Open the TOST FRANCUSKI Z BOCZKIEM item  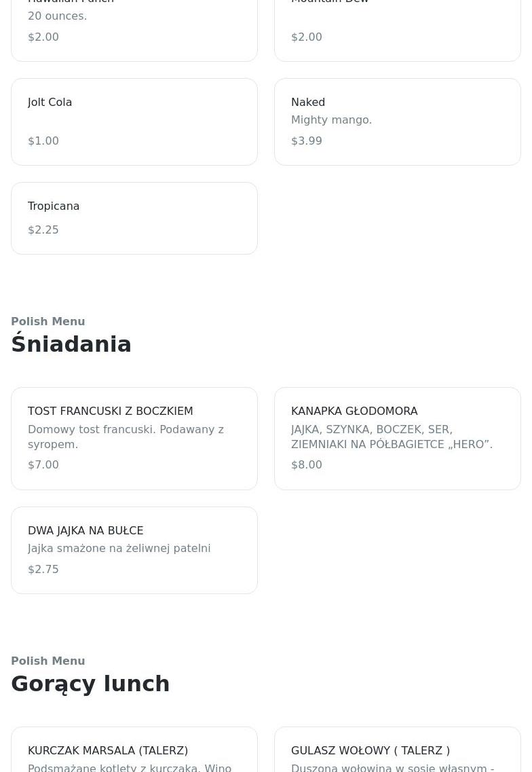click(134, 438)
